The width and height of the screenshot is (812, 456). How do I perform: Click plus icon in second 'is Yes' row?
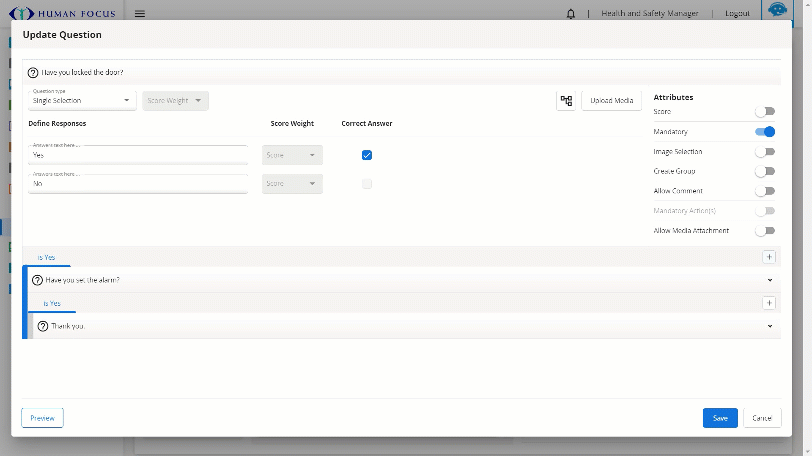769,303
